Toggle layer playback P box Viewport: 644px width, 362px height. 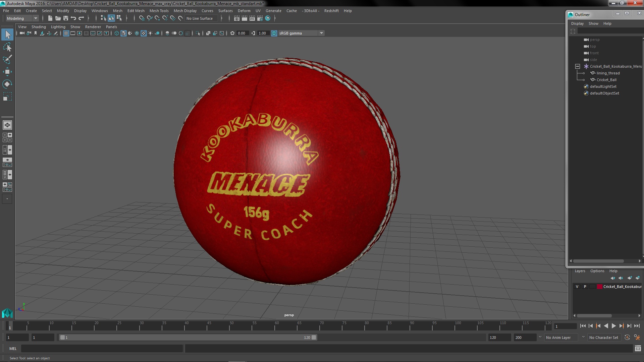(585, 287)
